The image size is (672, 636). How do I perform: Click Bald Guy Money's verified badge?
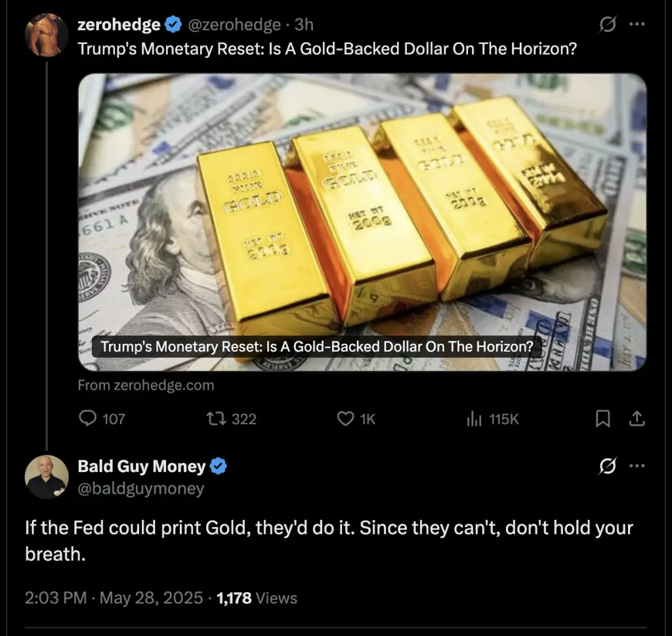point(218,466)
